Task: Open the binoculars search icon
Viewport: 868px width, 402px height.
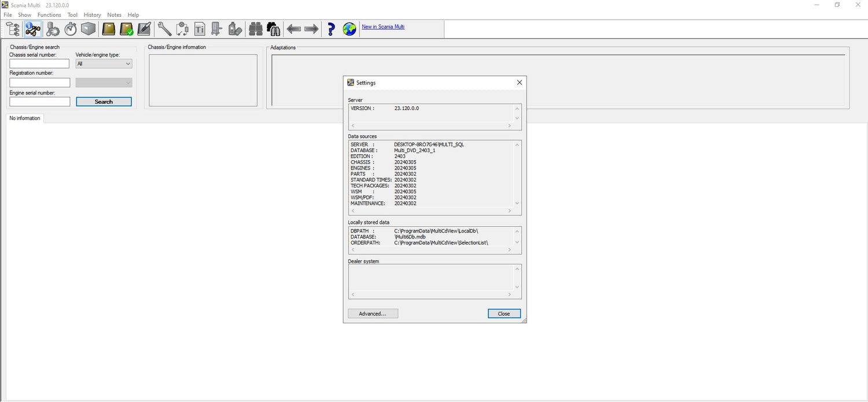Action: click(x=255, y=29)
